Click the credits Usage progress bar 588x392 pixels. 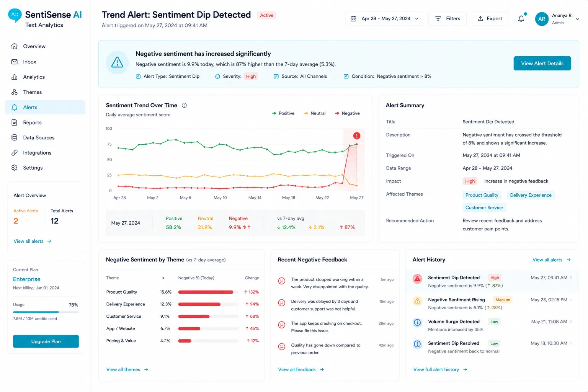point(46,312)
